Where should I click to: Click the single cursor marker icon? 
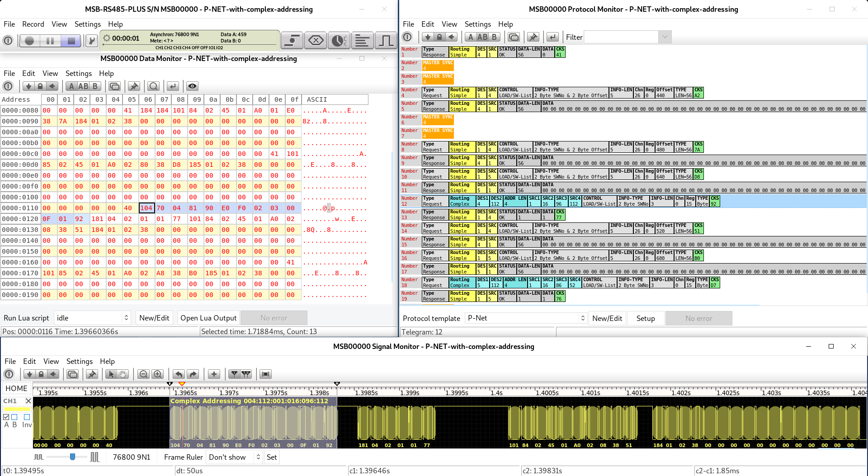[234, 374]
